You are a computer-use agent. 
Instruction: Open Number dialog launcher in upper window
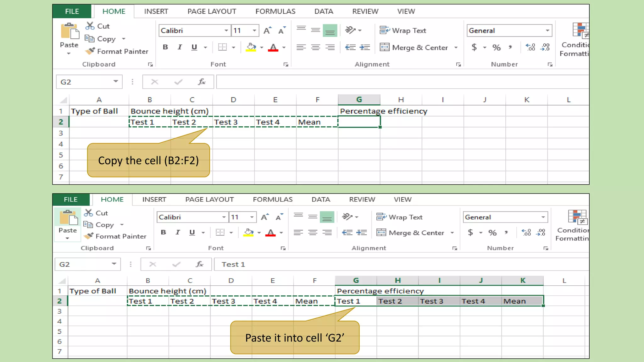(x=550, y=64)
